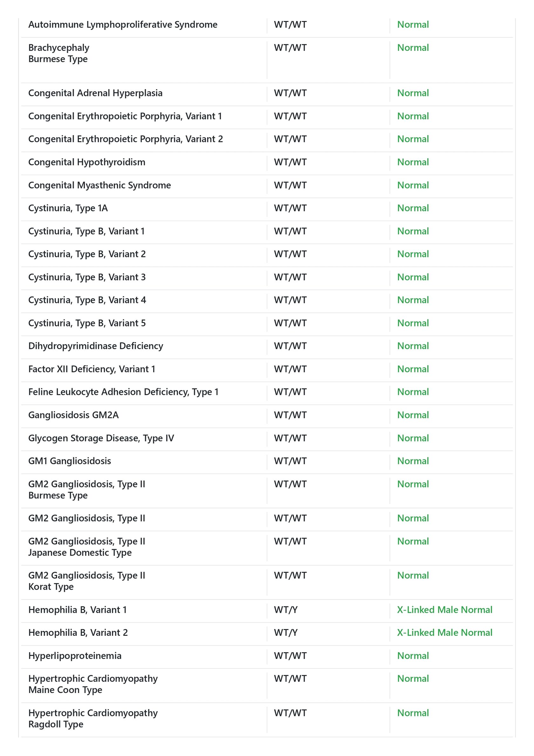Screen dimensions: 534x756
Task: Select the Brachycephaly Burmese Type entry
Action: tap(58, 53)
